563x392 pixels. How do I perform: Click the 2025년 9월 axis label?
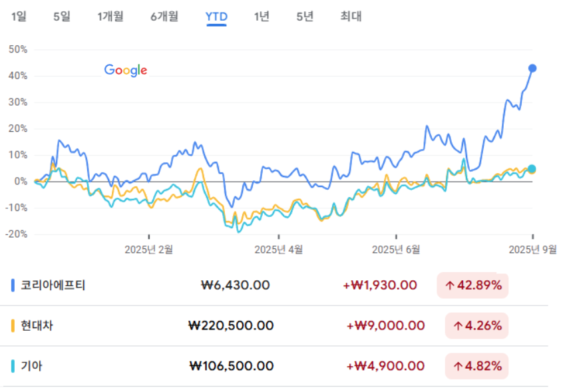tap(533, 250)
